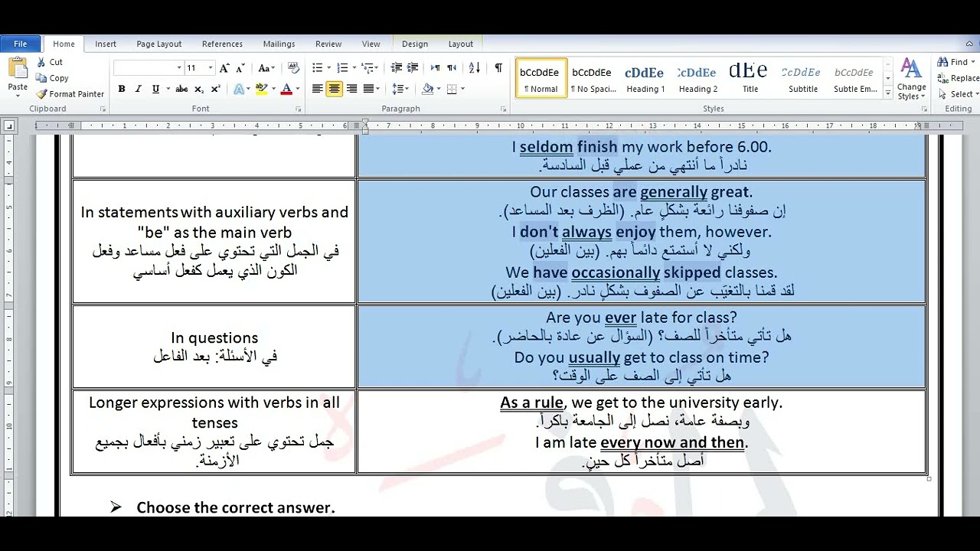Apply the Subtitle style

click(x=802, y=78)
